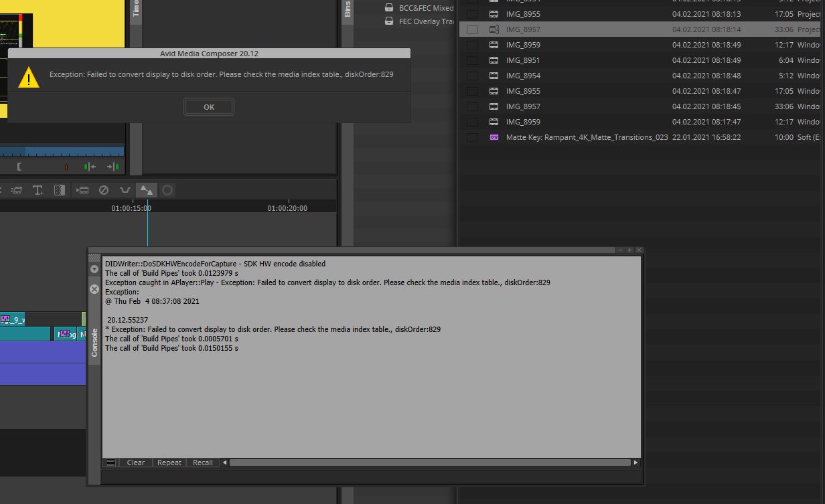Screen dimensions: 825x504
Task: Click timecode 01:00:20:00 on timeline ruler
Action: pyautogui.click(x=287, y=208)
